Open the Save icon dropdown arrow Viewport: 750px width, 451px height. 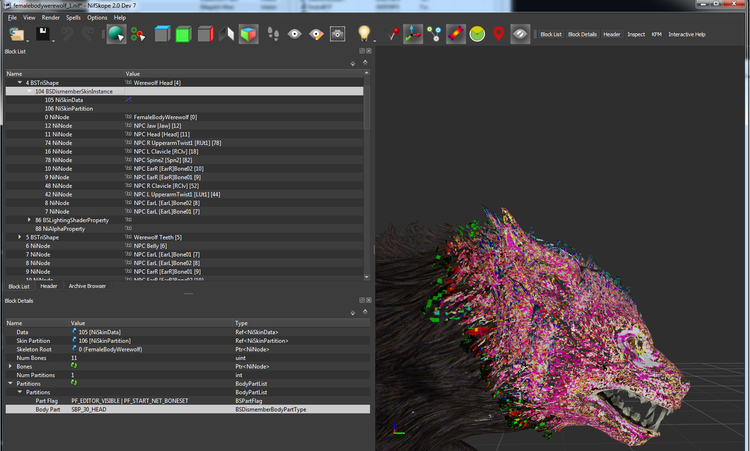(x=53, y=41)
